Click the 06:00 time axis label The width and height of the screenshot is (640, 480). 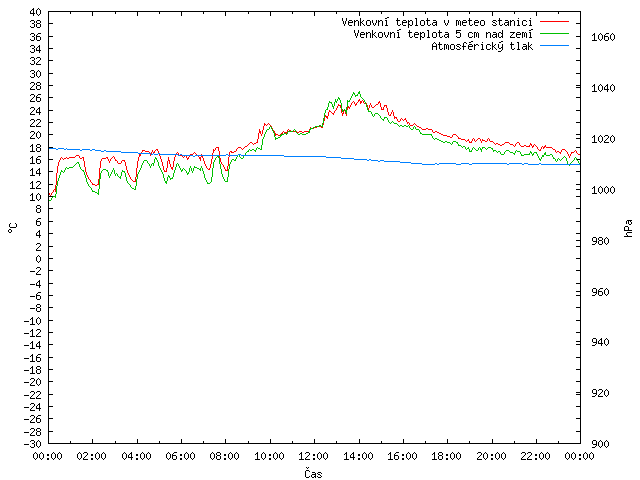pos(180,456)
